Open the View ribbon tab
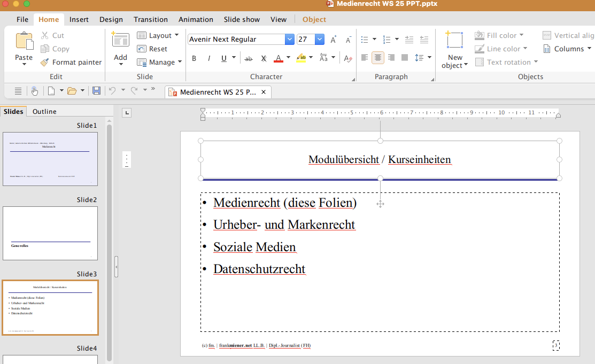This screenshot has height=364, width=595. click(x=279, y=19)
